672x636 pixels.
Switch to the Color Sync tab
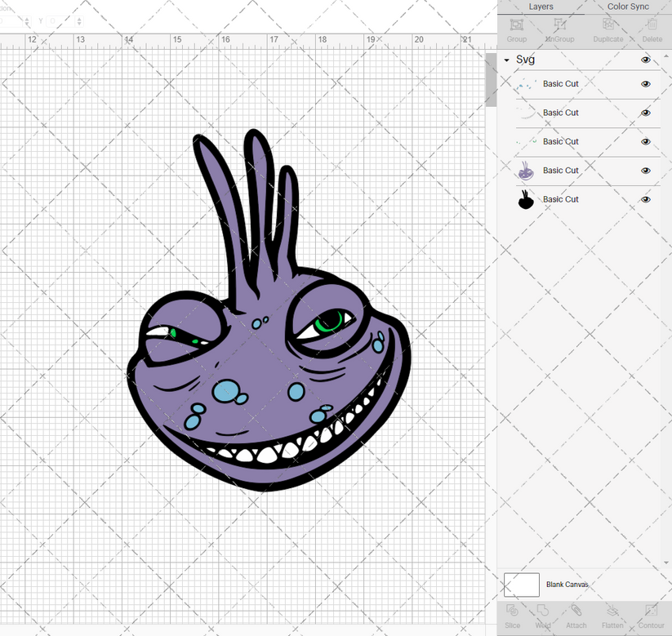tap(628, 7)
